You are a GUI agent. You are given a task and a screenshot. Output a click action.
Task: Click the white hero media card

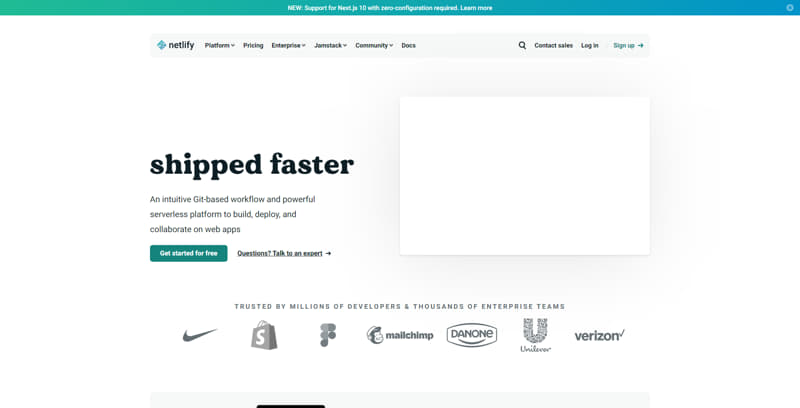524,176
